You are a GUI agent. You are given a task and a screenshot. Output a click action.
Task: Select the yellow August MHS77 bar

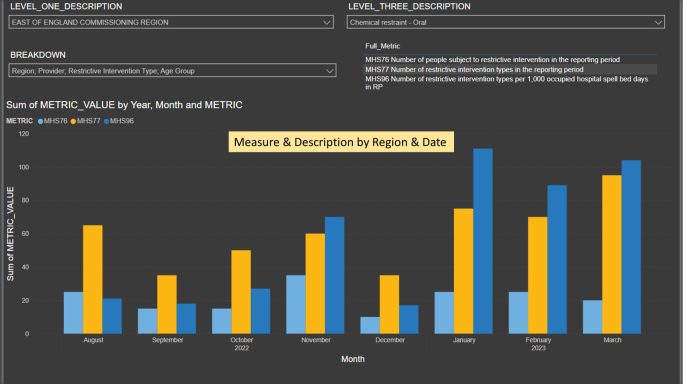point(92,279)
